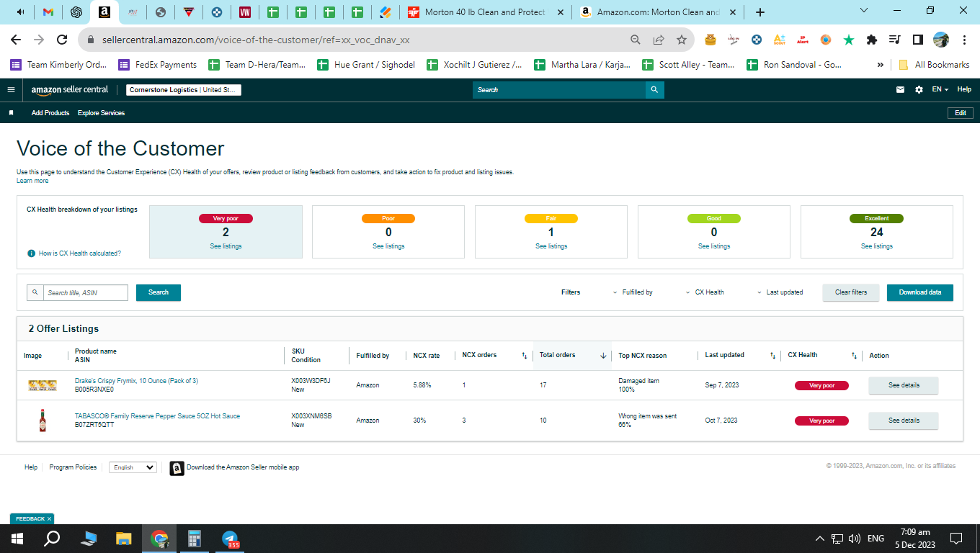This screenshot has width=980, height=553.
Task: Open the Help link in header
Action: (x=964, y=90)
